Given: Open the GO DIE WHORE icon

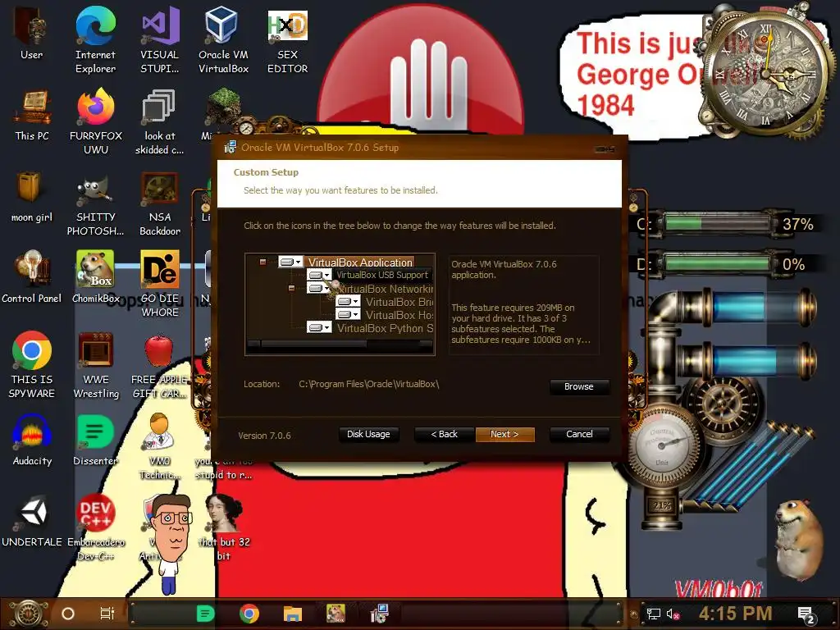Looking at the screenshot, I should click(x=160, y=284).
